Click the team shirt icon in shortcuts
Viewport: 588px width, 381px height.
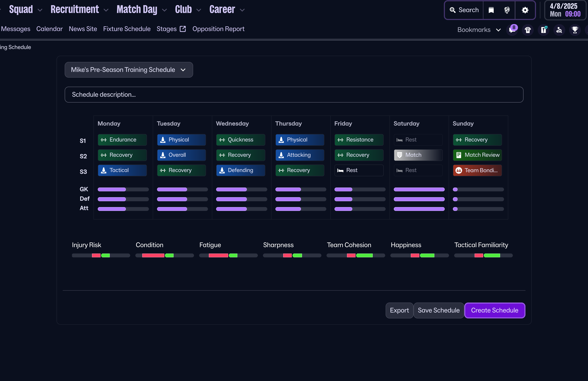[528, 30]
